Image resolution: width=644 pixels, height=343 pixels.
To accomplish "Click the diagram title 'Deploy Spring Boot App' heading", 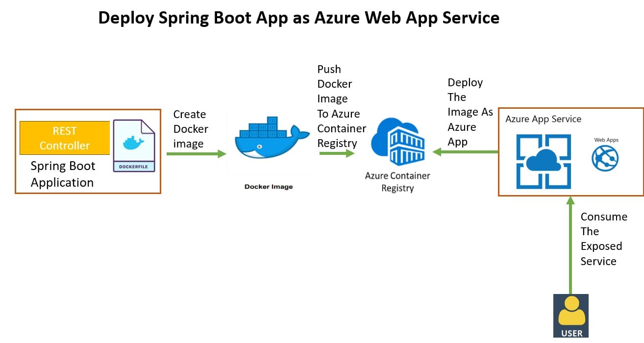I will pos(298,18).
